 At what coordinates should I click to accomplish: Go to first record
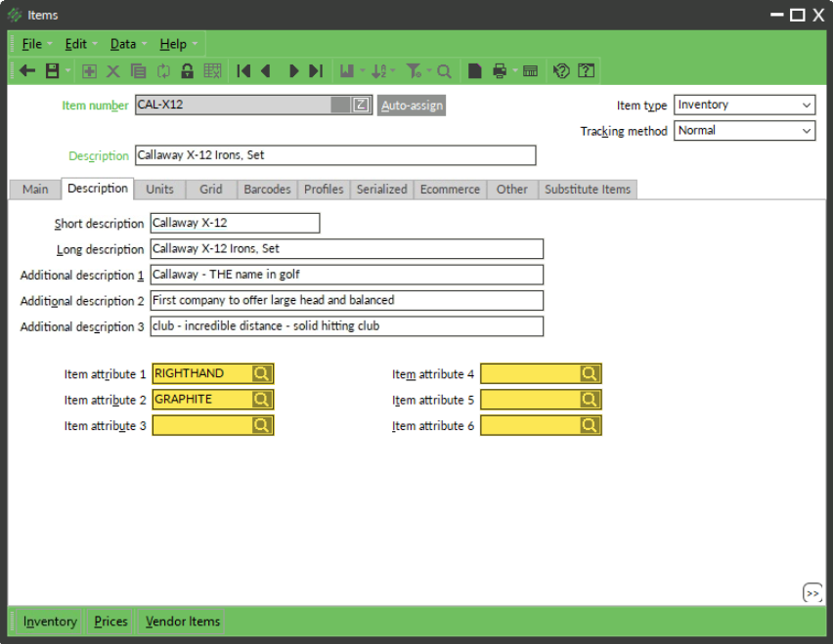coord(243,71)
